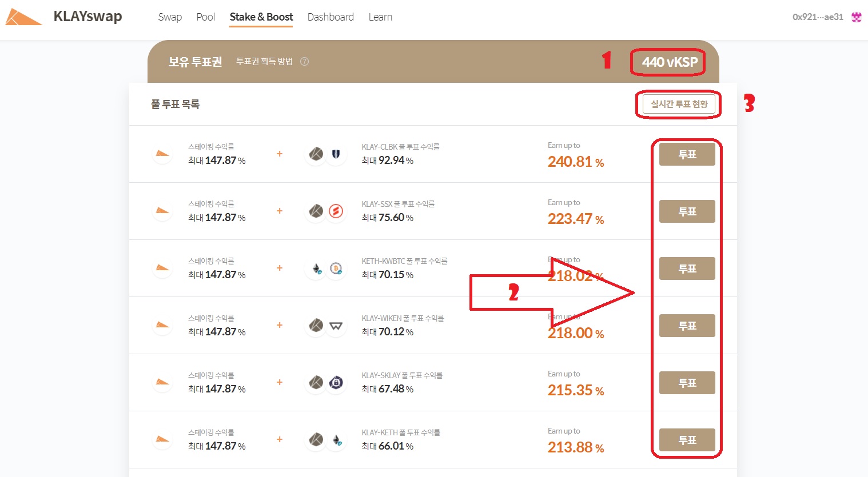Vote for the KLAY-CLBK pool
The height and width of the screenshot is (477, 868).
click(687, 154)
